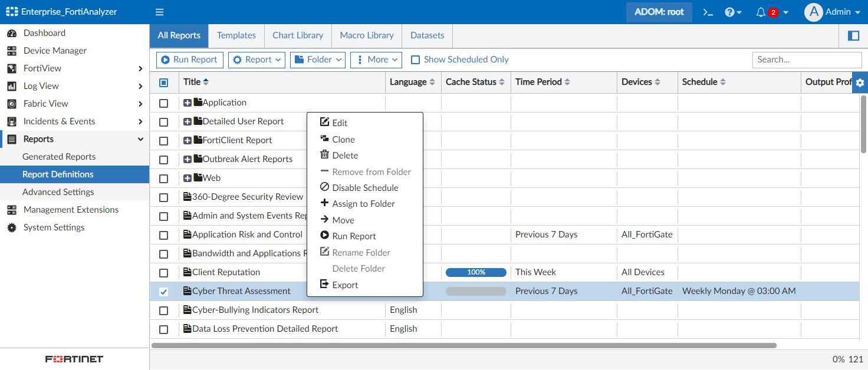Open the Folder dropdown in toolbar
The height and width of the screenshot is (370, 868).
pos(317,60)
